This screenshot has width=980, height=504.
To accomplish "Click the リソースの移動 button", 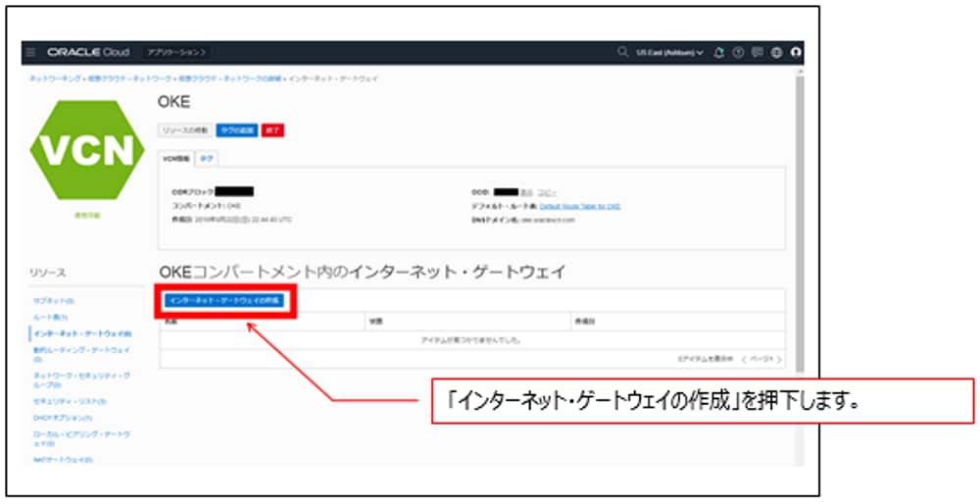I will (x=185, y=130).
